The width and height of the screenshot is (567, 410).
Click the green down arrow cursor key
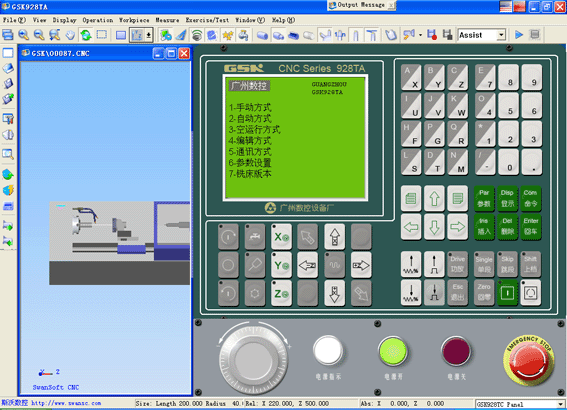(434, 227)
